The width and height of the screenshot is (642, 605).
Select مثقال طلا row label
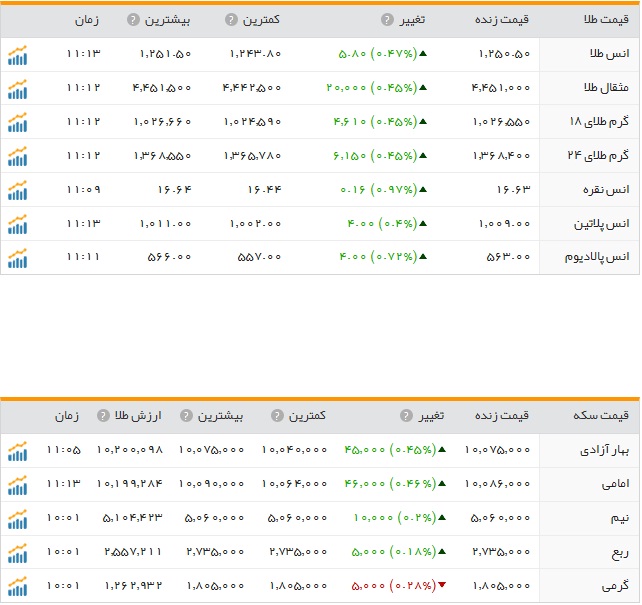tap(606, 87)
